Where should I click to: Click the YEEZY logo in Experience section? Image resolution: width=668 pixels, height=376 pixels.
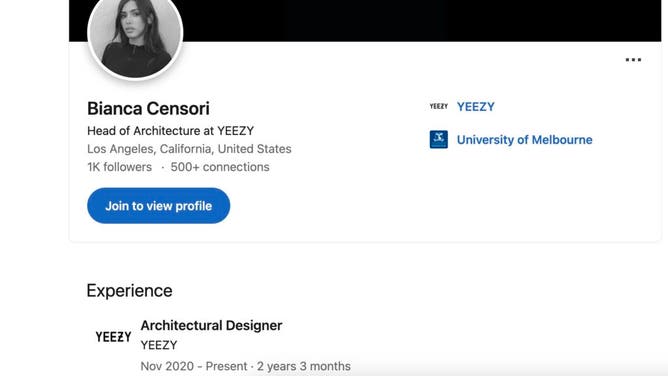point(113,337)
